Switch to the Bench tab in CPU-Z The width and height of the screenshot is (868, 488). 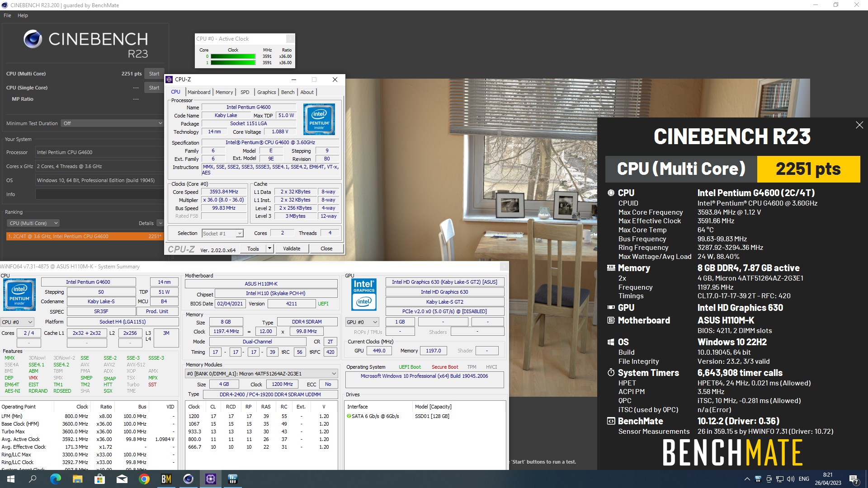click(288, 92)
